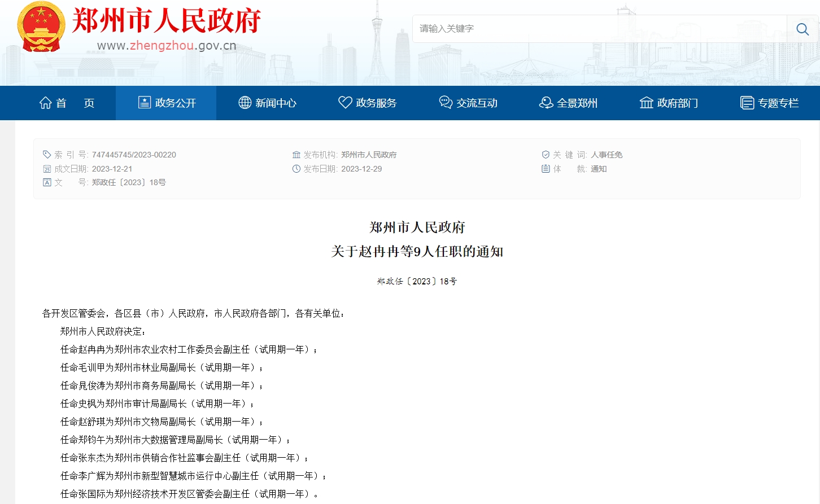Viewport: 820px width, 504px height.
Task: Select the 交流互动 tab
Action: (x=468, y=103)
